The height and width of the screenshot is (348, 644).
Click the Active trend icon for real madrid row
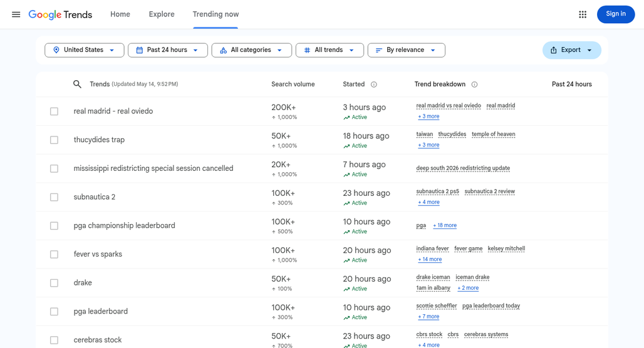click(346, 118)
